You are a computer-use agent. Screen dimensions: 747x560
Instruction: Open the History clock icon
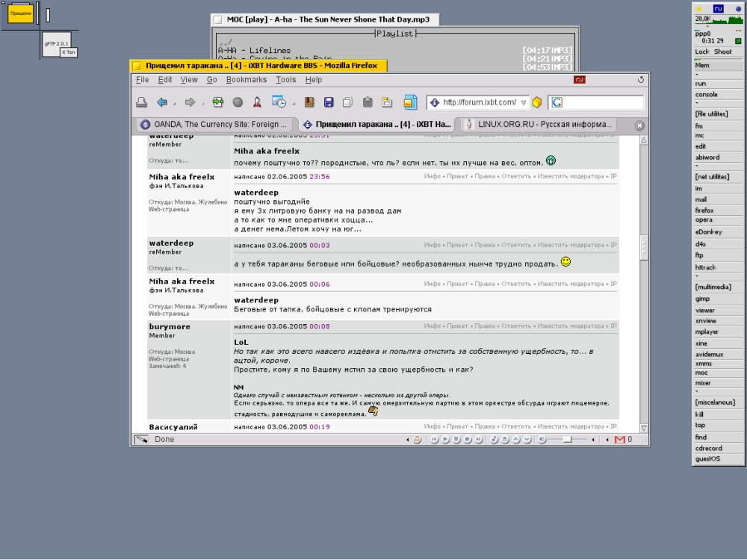279,102
